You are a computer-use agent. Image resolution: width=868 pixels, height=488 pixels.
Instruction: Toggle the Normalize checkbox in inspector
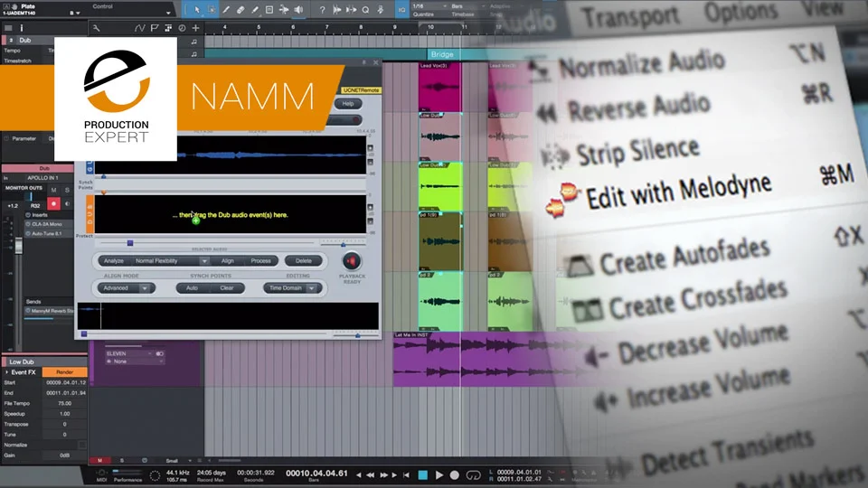tap(82, 445)
